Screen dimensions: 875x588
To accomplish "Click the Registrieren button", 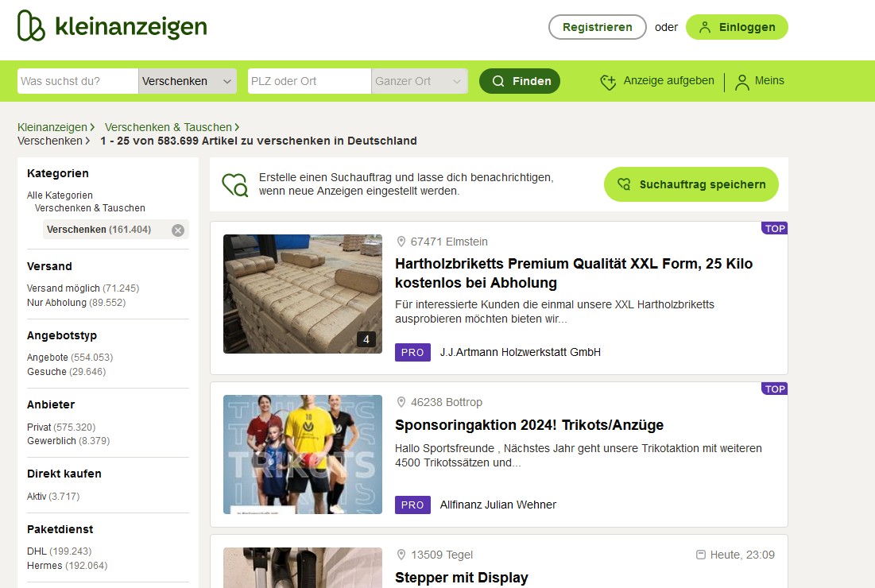I will click(597, 27).
